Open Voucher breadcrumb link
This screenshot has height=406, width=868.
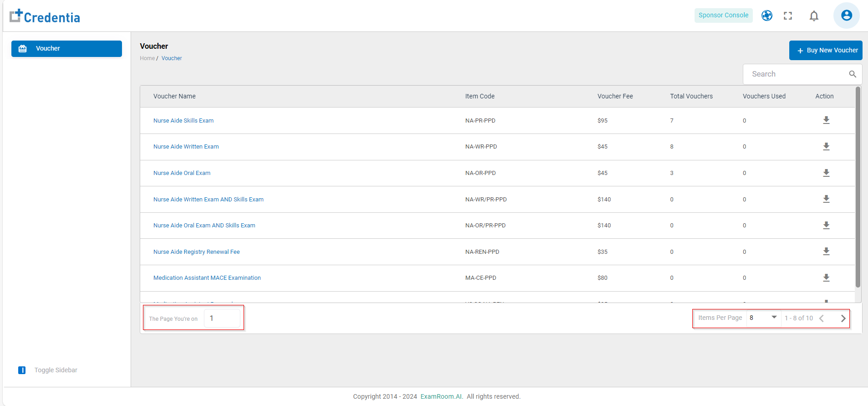coord(172,58)
